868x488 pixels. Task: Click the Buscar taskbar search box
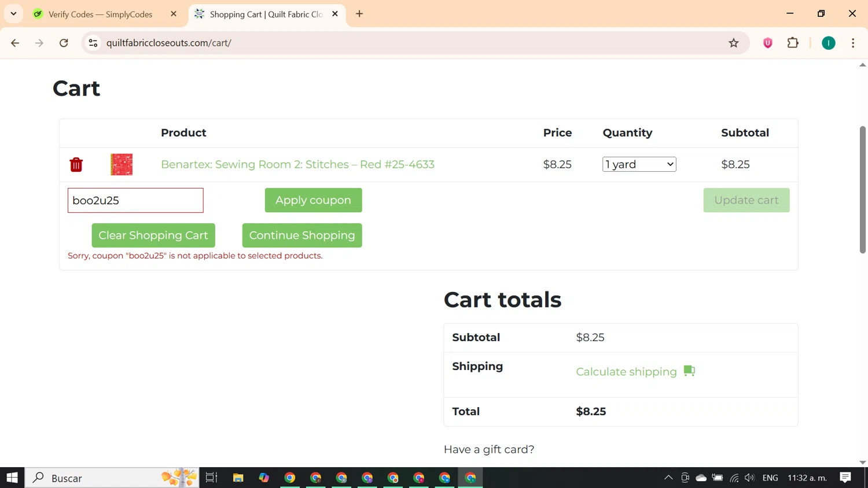[x=112, y=478]
